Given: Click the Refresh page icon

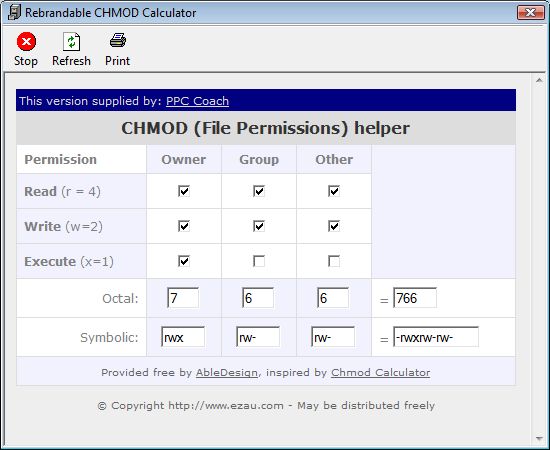Looking at the screenshot, I should [71, 42].
